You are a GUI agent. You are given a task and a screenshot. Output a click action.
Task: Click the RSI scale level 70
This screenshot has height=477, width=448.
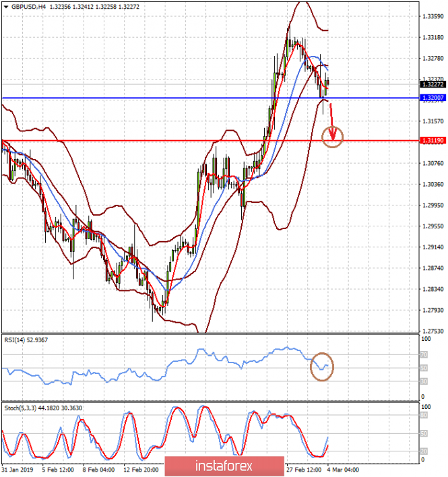tap(424, 354)
